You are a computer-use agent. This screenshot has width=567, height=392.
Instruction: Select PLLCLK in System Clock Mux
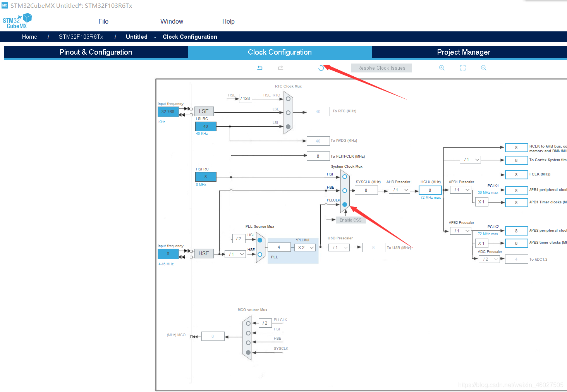point(345,205)
